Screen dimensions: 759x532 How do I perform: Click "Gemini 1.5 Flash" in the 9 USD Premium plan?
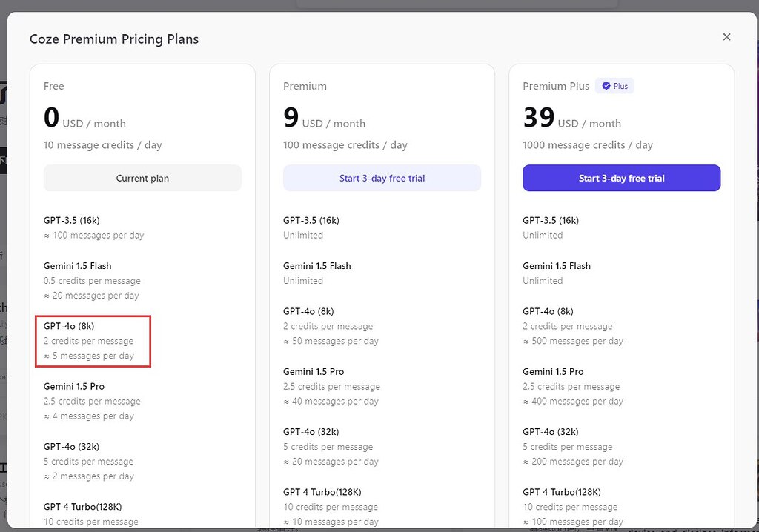click(317, 266)
